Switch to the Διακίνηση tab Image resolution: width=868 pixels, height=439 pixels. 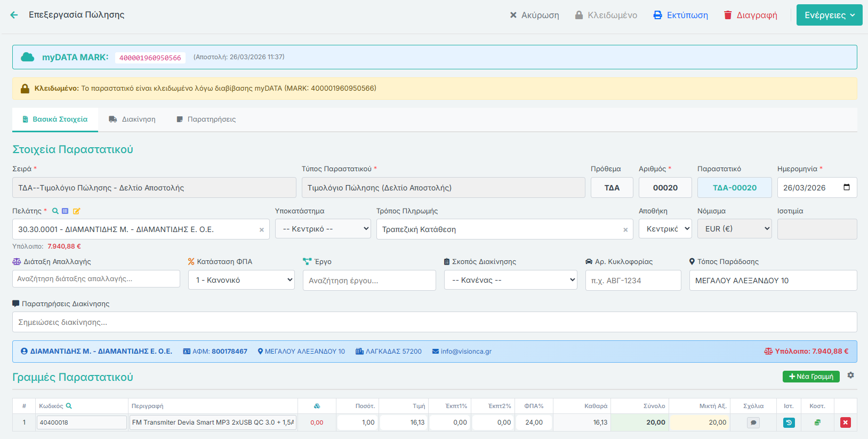point(132,119)
